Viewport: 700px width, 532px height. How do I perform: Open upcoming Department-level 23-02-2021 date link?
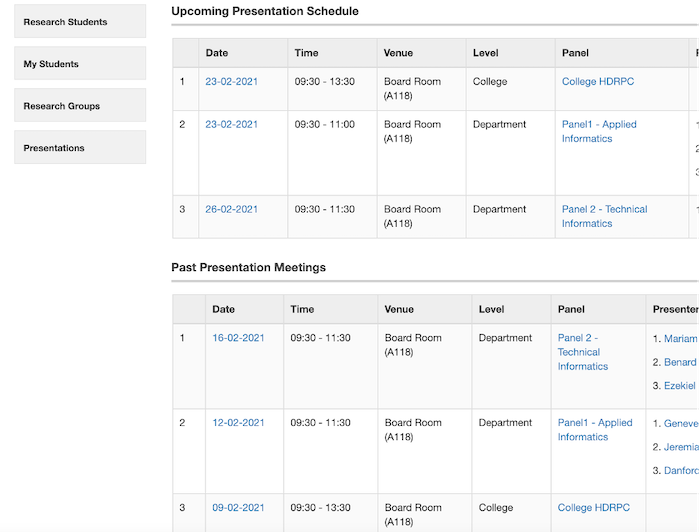(231, 125)
